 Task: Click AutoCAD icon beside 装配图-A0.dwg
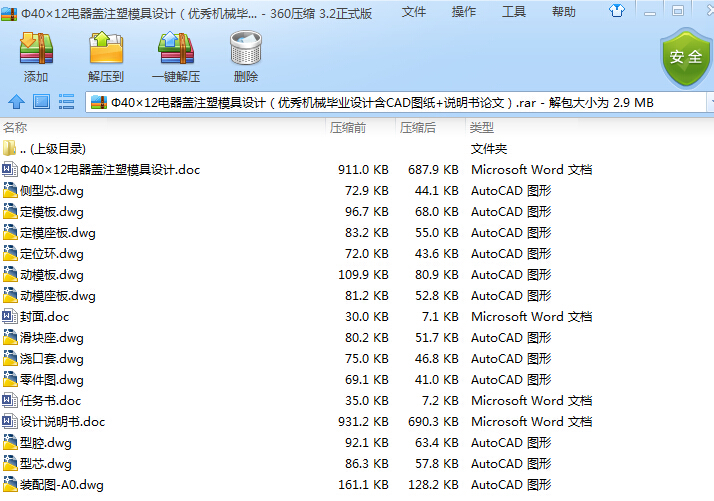[10, 484]
